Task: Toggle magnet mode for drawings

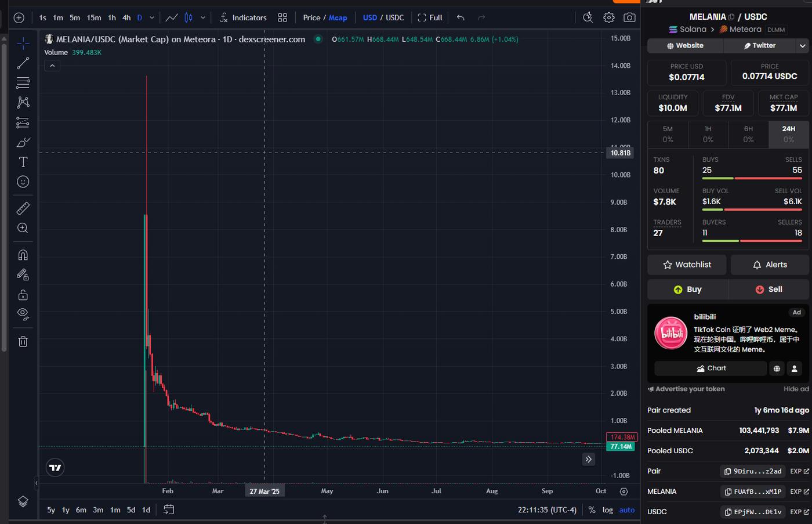Action: pos(23,255)
